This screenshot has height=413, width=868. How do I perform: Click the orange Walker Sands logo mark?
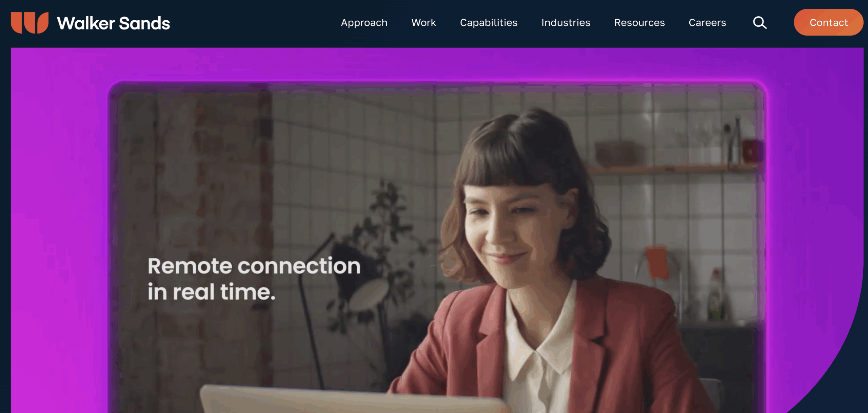click(29, 23)
